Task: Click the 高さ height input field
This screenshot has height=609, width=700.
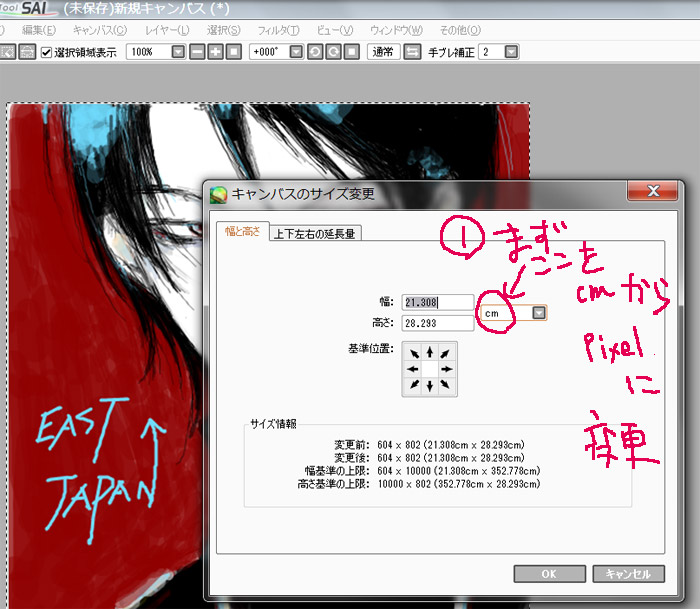Action: tap(438, 323)
